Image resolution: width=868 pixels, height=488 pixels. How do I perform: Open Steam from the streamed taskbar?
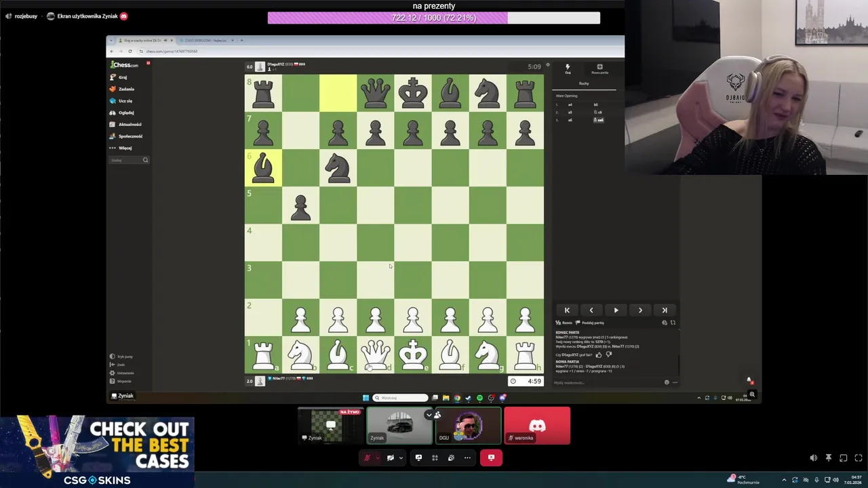pyautogui.click(x=468, y=398)
